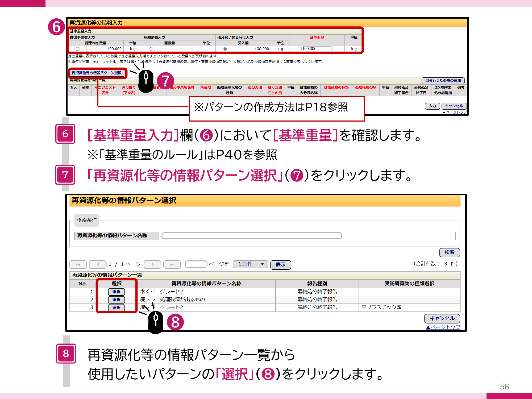Follow ページトップ link in pattern selection
The image size is (532, 399).
click(443, 327)
